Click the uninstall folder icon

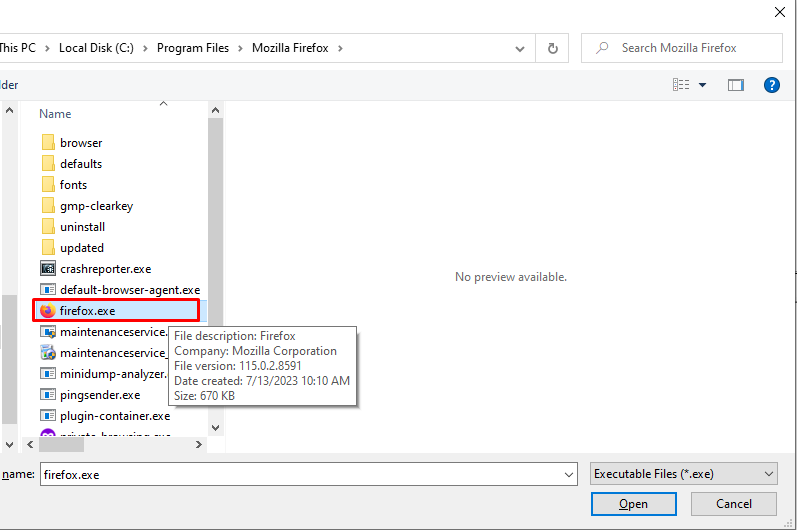tap(48, 227)
